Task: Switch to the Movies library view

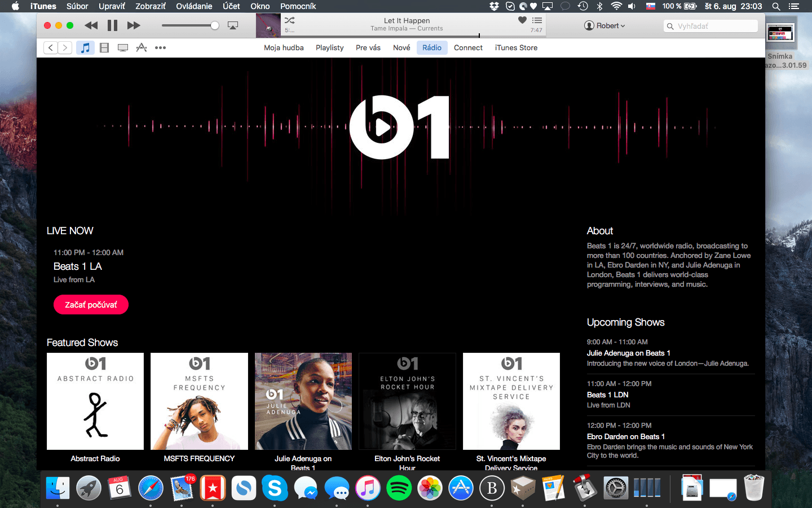Action: 104,48
